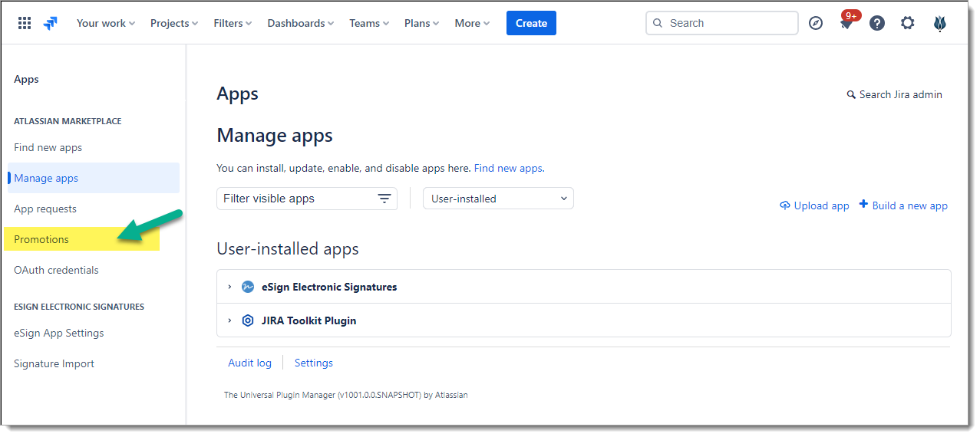980x437 pixels.
Task: Open the Settings gear icon
Action: [x=908, y=23]
